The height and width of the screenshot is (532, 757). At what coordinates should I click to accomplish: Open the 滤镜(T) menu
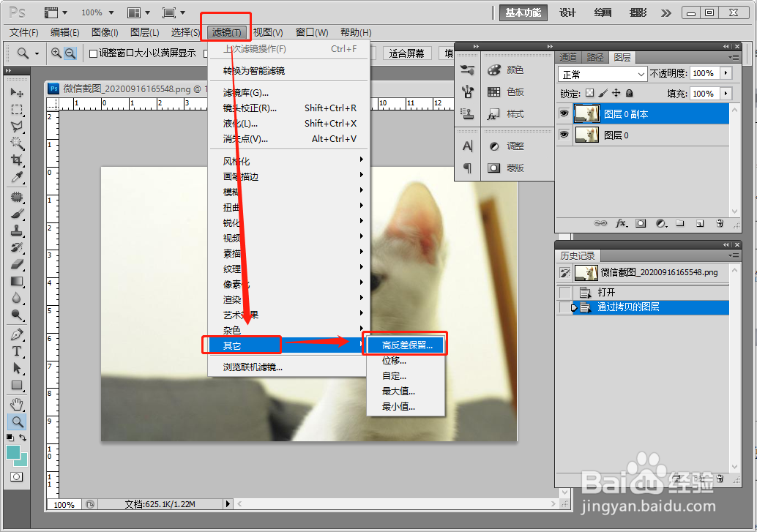[226, 32]
